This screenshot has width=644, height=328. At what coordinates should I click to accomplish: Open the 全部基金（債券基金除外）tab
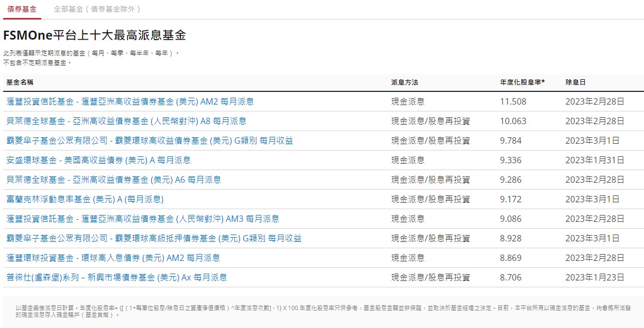pyautogui.click(x=97, y=10)
